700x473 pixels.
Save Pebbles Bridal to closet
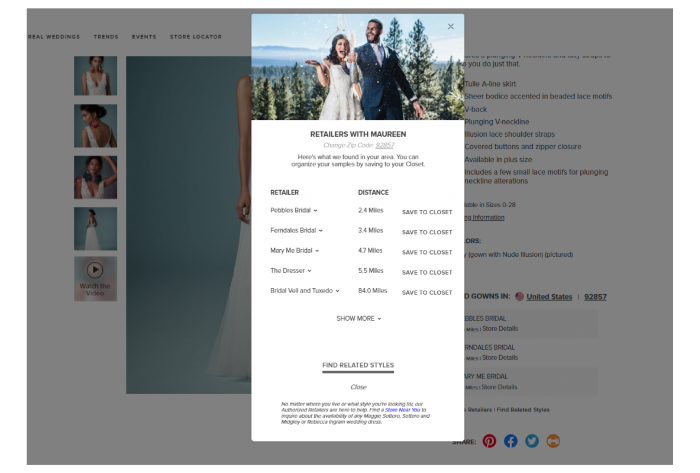(427, 212)
